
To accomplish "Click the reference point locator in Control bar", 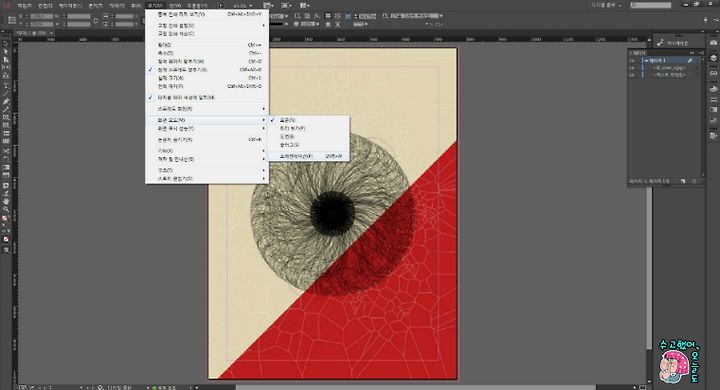I will pyautogui.click(x=12, y=20).
